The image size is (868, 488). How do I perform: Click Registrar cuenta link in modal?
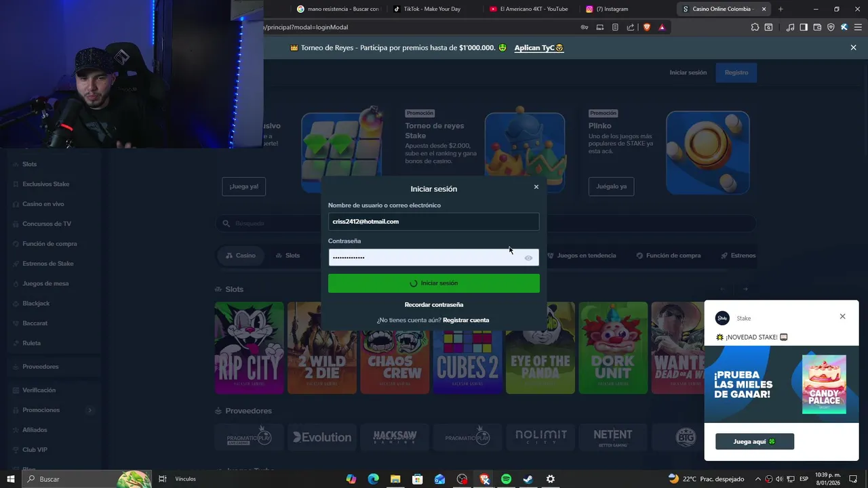[x=466, y=320]
